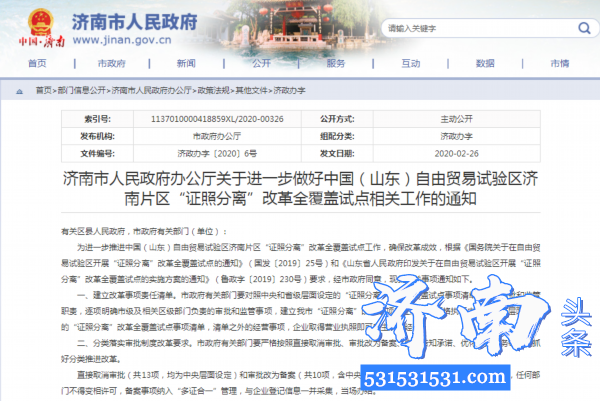The height and width of the screenshot is (401, 600).
Task: Click the 首页 breadcrumb link
Action: (x=44, y=90)
